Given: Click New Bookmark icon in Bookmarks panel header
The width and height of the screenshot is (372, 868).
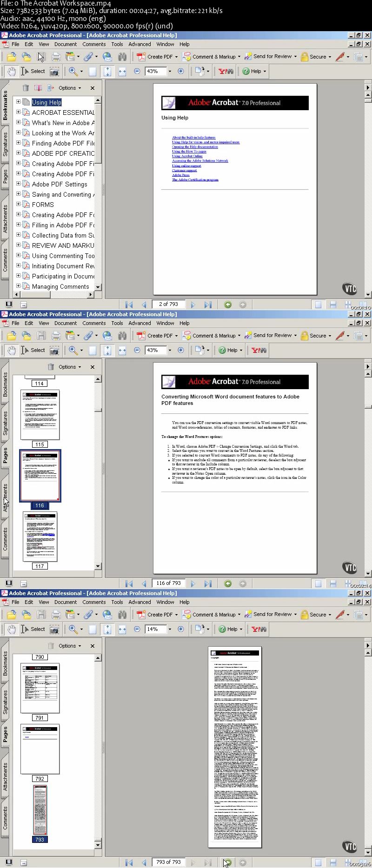Looking at the screenshot, I should coord(38,88).
